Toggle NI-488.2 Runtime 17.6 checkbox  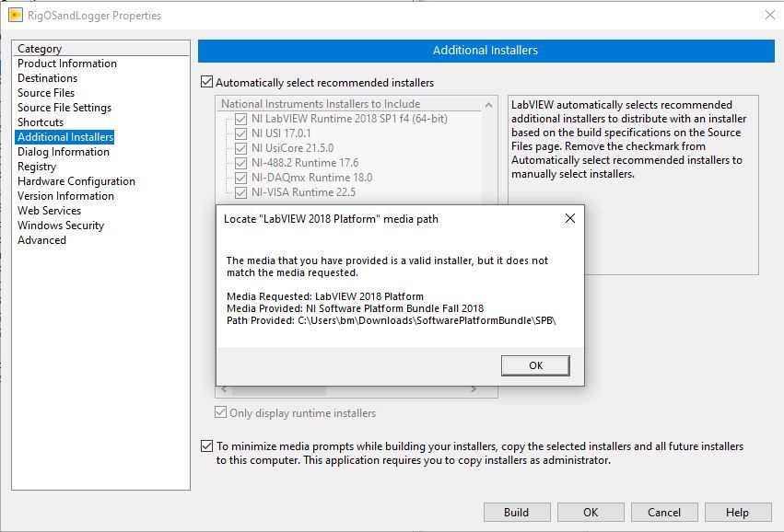point(240,163)
